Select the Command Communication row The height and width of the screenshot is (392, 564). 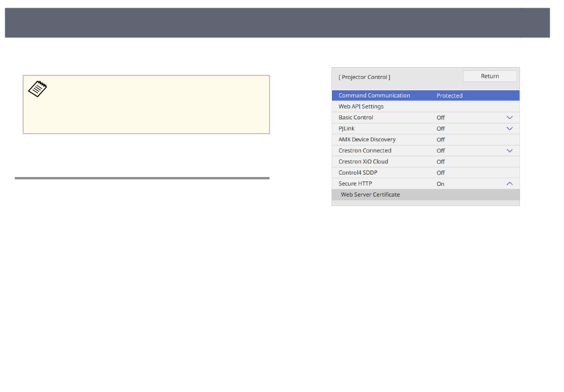tap(426, 96)
